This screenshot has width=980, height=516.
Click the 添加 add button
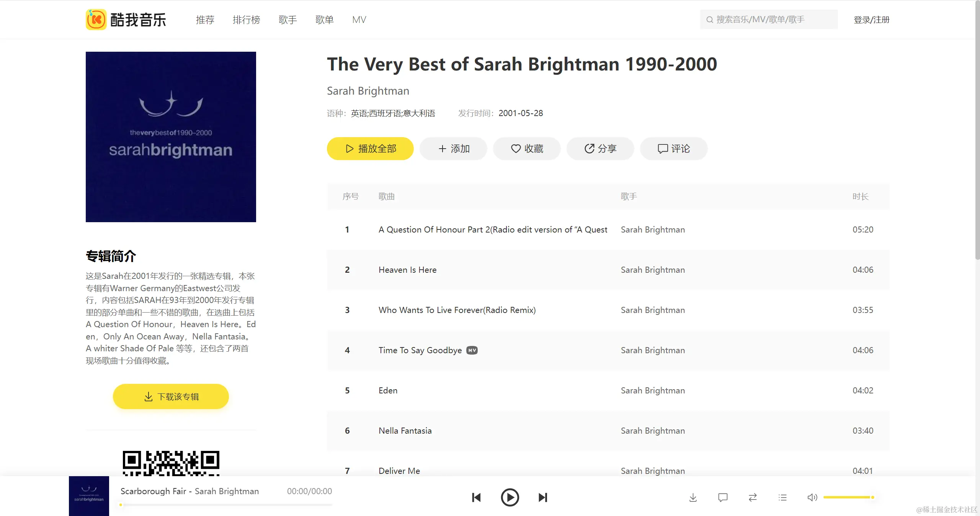coord(454,149)
